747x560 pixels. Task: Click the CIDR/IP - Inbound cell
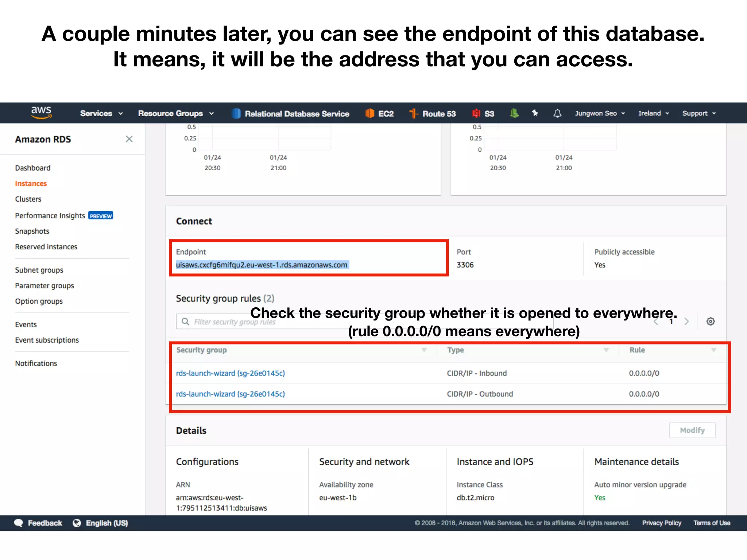pos(477,373)
